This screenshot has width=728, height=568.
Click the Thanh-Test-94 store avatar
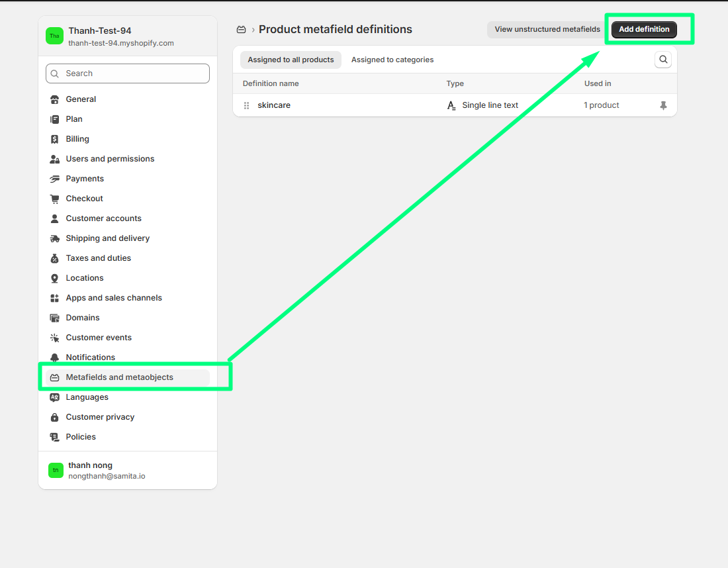(x=54, y=36)
